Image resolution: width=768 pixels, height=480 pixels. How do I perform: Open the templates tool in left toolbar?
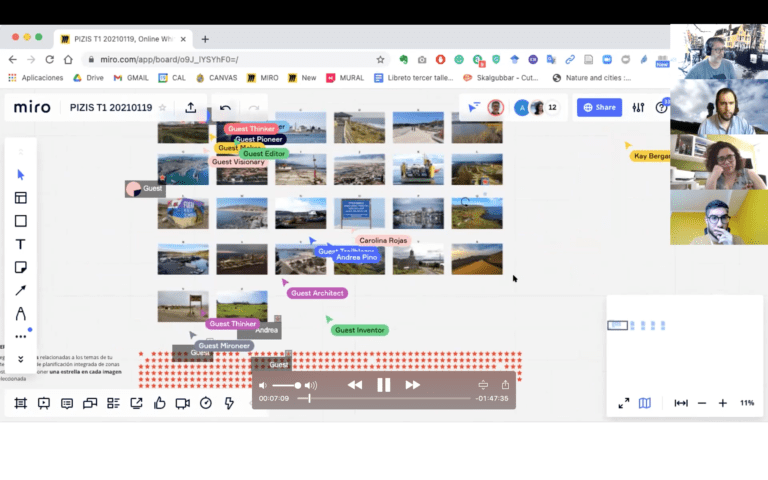click(21, 198)
